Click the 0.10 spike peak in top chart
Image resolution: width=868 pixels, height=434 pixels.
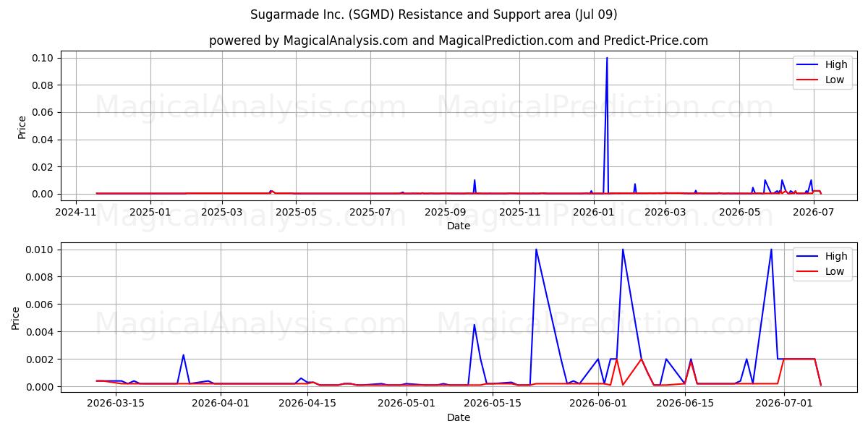607,58
